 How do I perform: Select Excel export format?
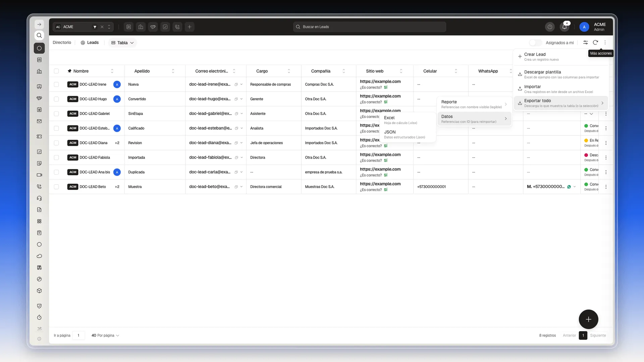pyautogui.click(x=408, y=120)
